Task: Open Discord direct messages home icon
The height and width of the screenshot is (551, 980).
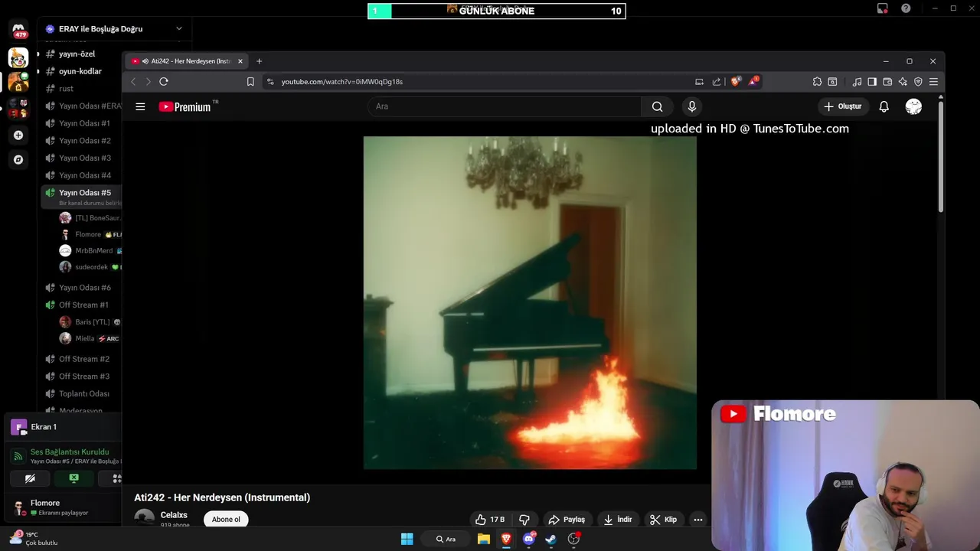Action: pos(18,31)
